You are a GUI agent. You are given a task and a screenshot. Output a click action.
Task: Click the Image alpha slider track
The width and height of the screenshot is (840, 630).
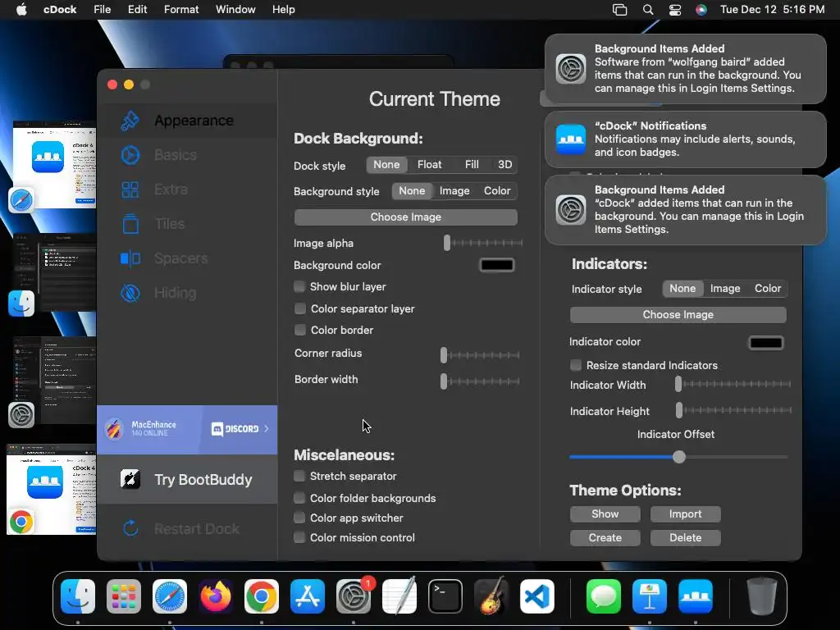pos(482,243)
